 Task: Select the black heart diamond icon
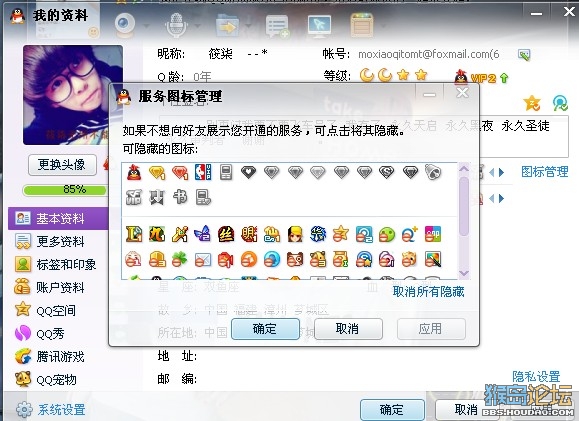tap(249, 172)
